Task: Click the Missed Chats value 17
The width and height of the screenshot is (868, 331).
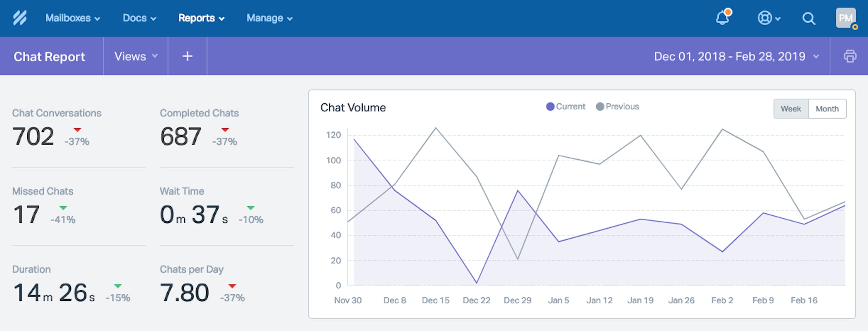Action: click(26, 215)
